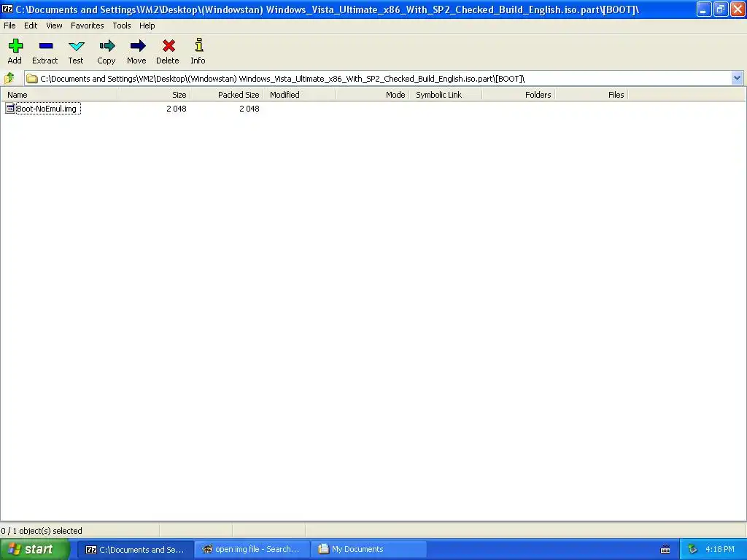
Task: Sort by Mode column header
Action: 372,95
